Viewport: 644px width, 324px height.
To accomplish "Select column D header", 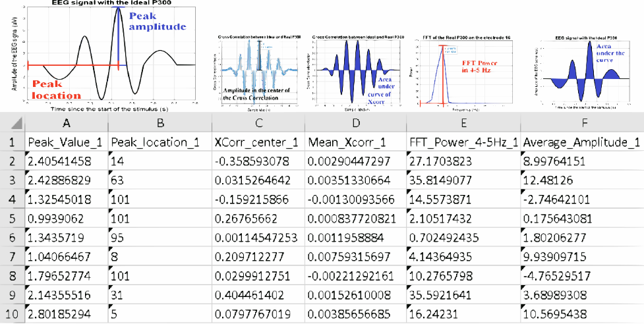I will click(357, 122).
